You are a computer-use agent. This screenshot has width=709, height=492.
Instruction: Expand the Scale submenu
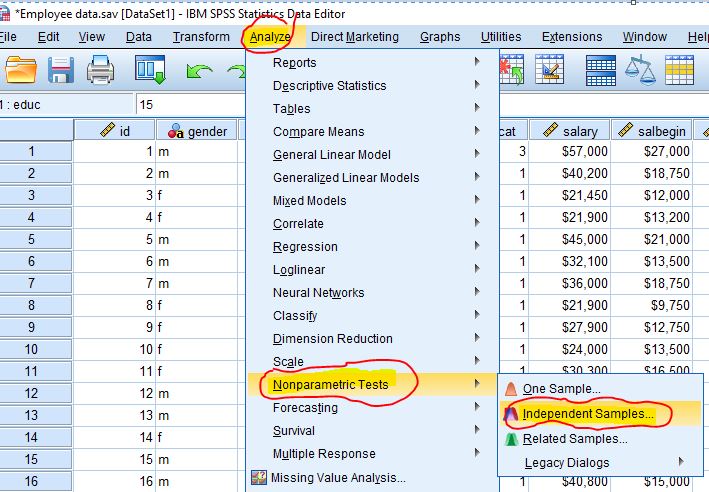(373, 362)
